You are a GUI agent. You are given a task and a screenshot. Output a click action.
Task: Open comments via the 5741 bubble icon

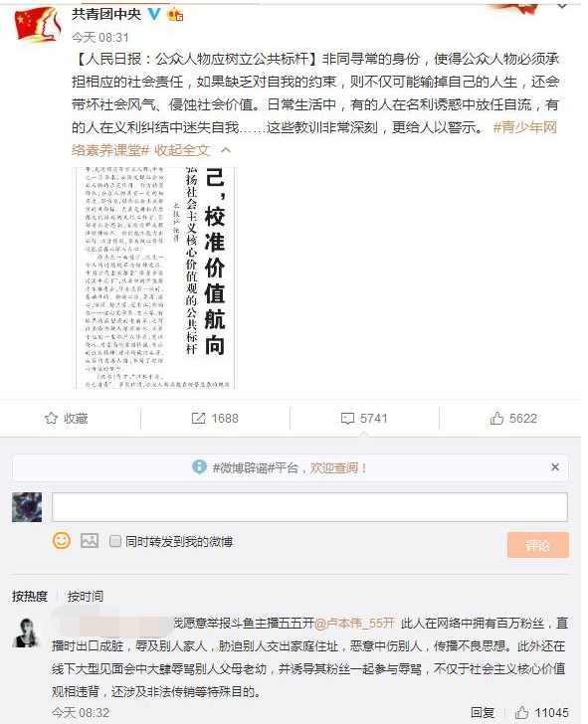(347, 419)
